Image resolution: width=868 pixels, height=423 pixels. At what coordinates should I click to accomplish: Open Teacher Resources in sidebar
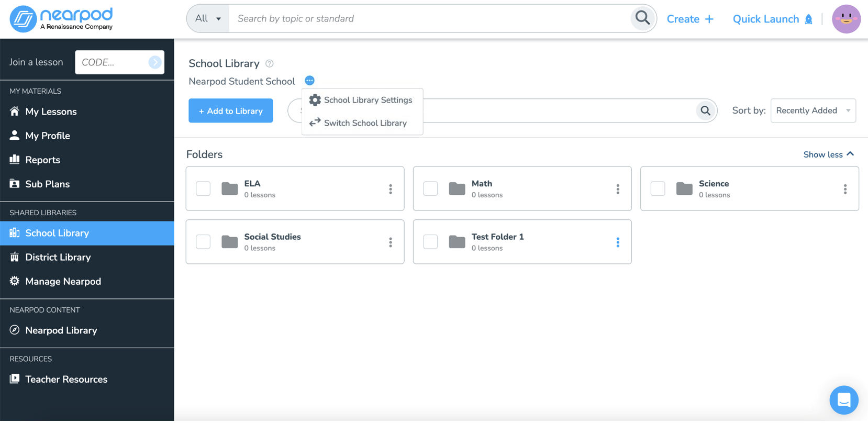(87, 379)
